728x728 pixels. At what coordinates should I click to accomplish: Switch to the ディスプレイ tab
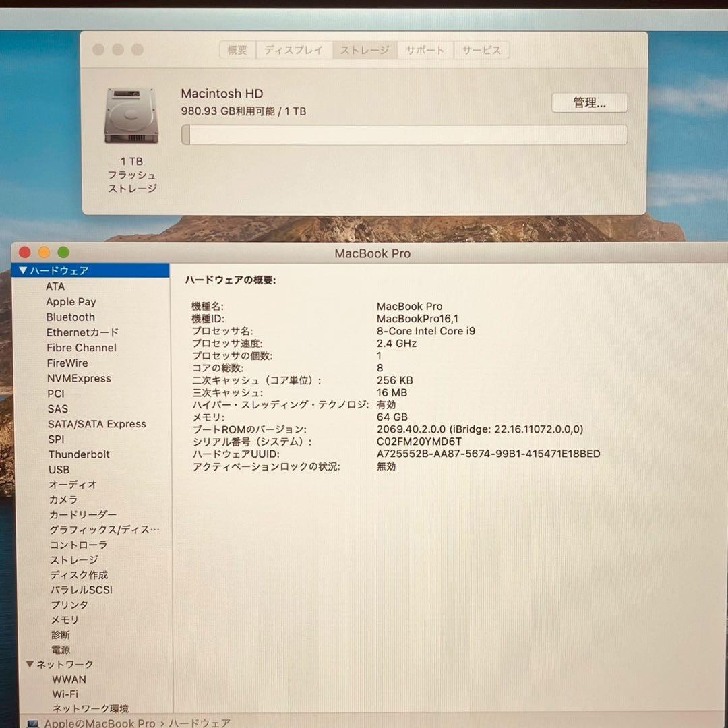[x=294, y=49]
